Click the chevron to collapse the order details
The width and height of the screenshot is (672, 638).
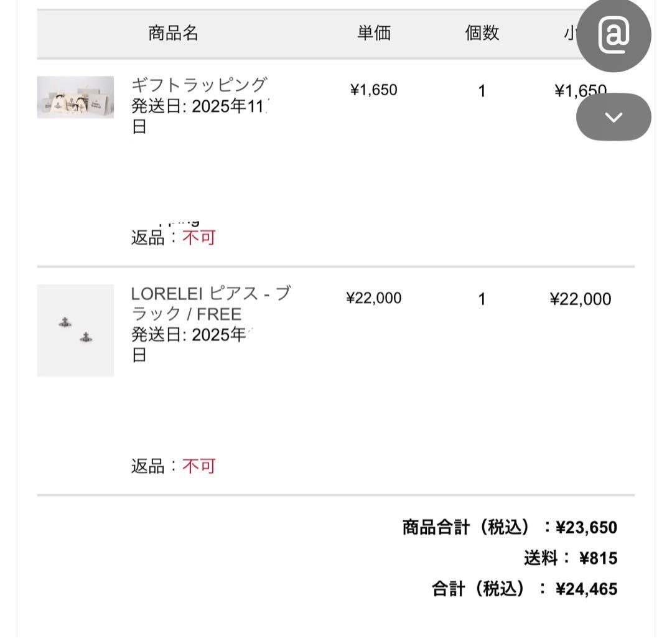click(x=614, y=116)
